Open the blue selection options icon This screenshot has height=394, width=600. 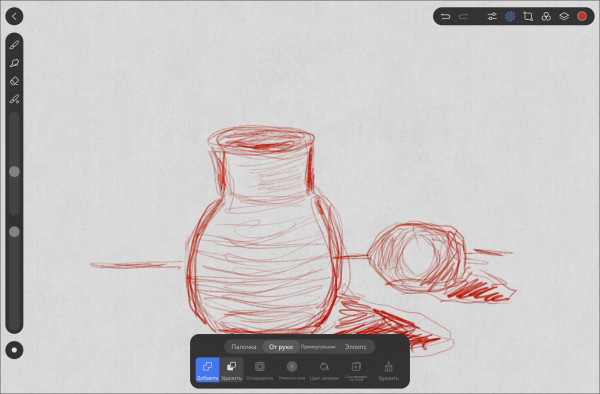point(510,16)
